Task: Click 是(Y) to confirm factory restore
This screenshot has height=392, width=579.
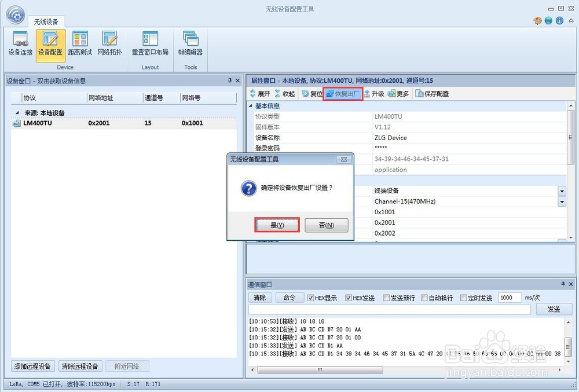Action: pos(277,225)
